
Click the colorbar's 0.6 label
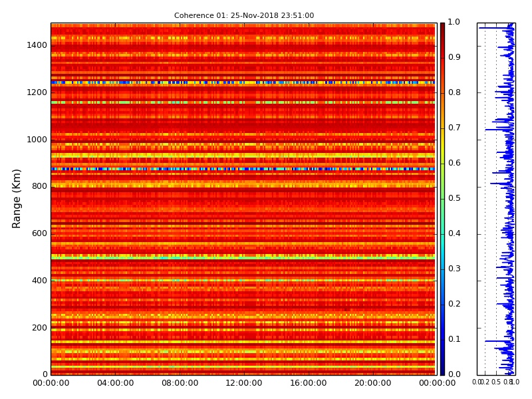454,163
